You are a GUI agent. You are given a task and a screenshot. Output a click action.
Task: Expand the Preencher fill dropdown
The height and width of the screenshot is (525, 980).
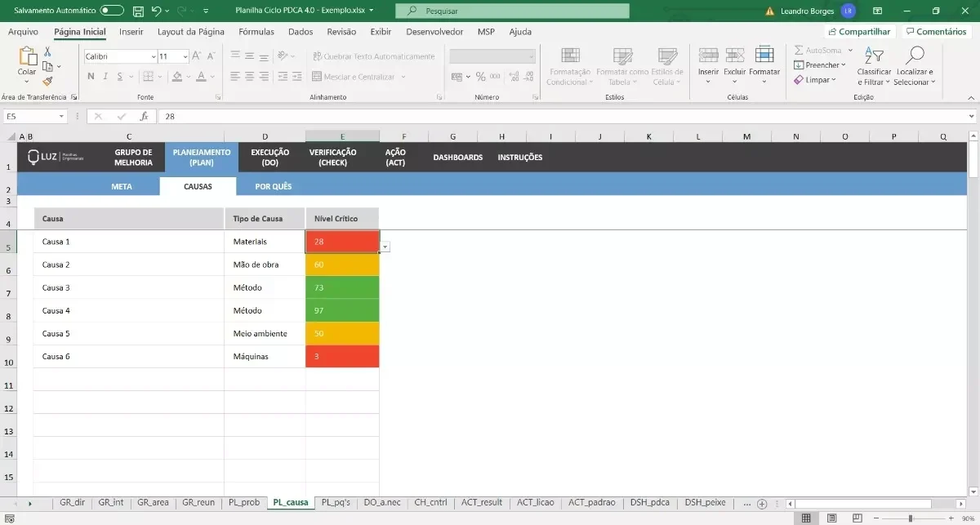pos(844,65)
